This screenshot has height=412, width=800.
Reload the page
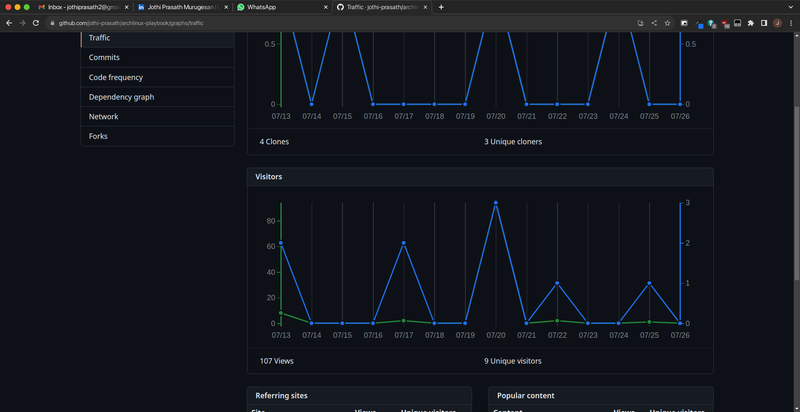tap(36, 22)
